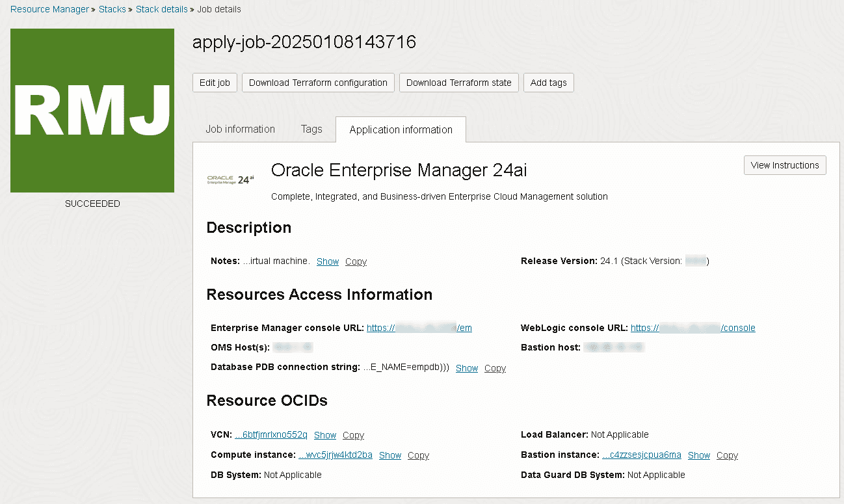Open the Enterprise Manager console URL
Screen dimensions: 844x504
click(419, 328)
